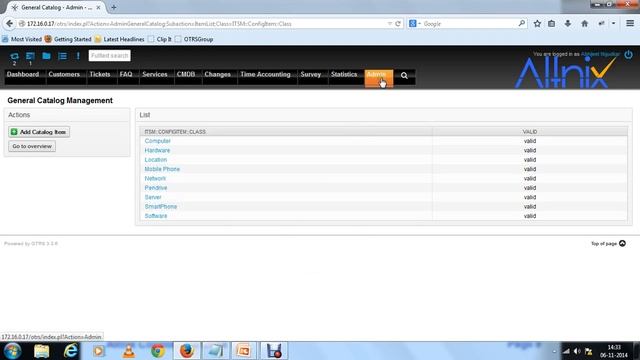Image resolution: width=640 pixels, height=360 pixels.
Task: Open the Software class link
Action: pyautogui.click(x=156, y=216)
